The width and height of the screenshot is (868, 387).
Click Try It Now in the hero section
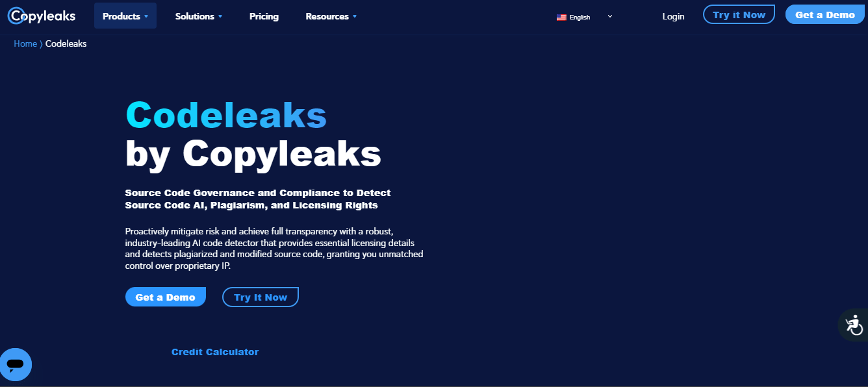(x=260, y=297)
